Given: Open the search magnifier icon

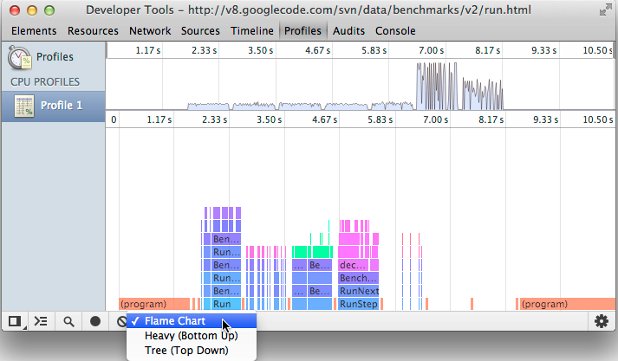Looking at the screenshot, I should (69, 322).
